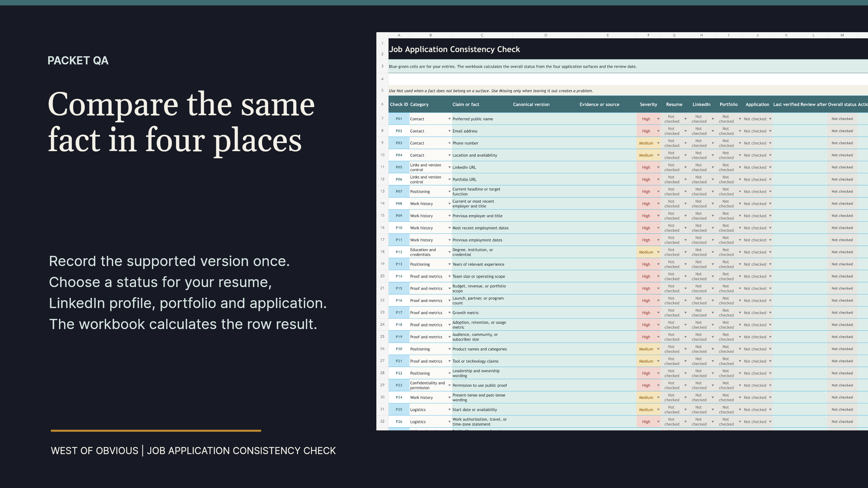Click the Check ID column heading
868x488 pixels.
[x=399, y=104]
